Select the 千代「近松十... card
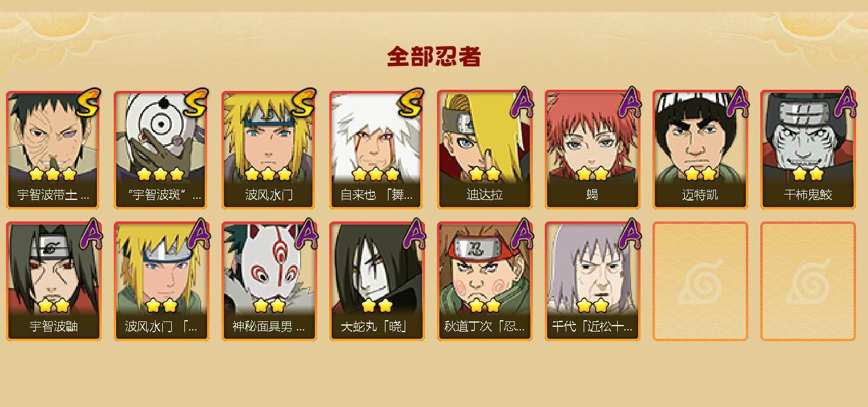The height and width of the screenshot is (407, 868). tap(593, 281)
